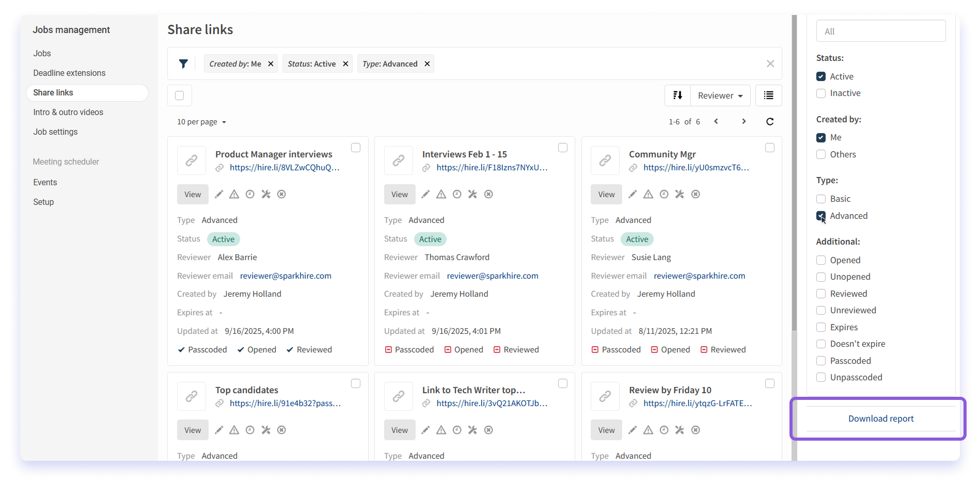The image size is (980, 484).
Task: Click pencil edit icon on Community Mgr card
Action: point(633,195)
